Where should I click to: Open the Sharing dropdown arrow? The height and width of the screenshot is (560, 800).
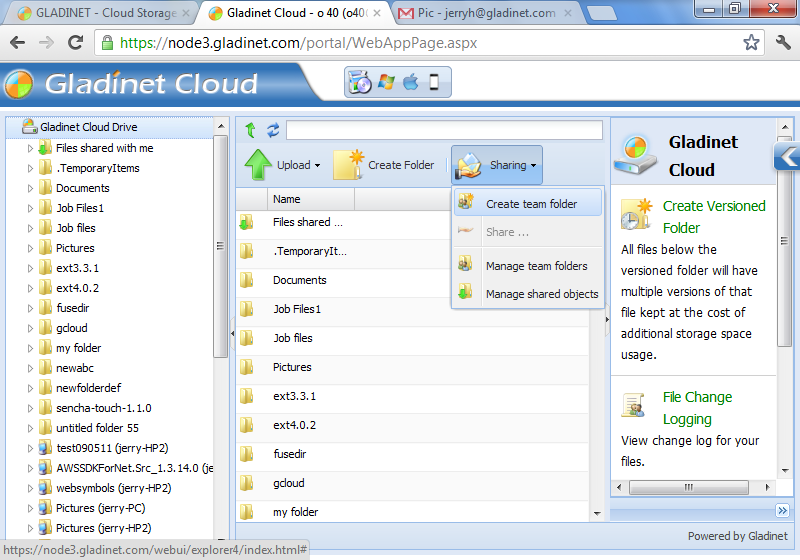533,165
